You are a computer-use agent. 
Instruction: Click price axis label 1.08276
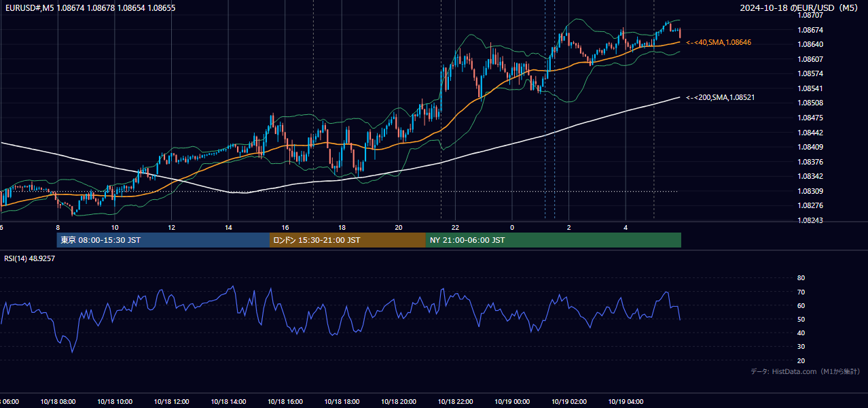[x=810, y=205]
